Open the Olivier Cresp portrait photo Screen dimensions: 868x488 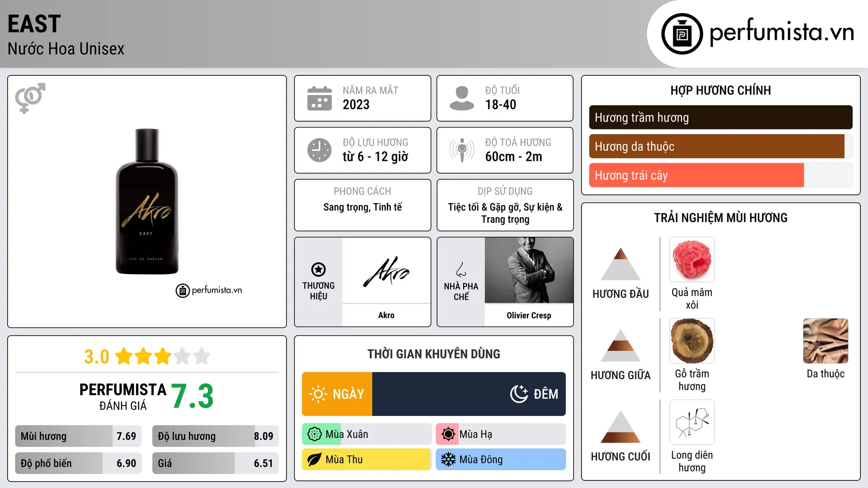coord(529,270)
